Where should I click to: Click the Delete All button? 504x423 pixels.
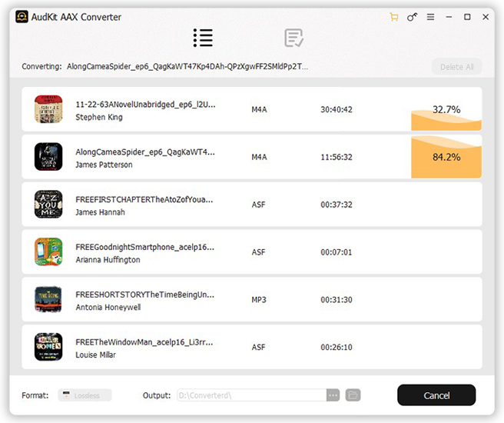click(x=456, y=67)
